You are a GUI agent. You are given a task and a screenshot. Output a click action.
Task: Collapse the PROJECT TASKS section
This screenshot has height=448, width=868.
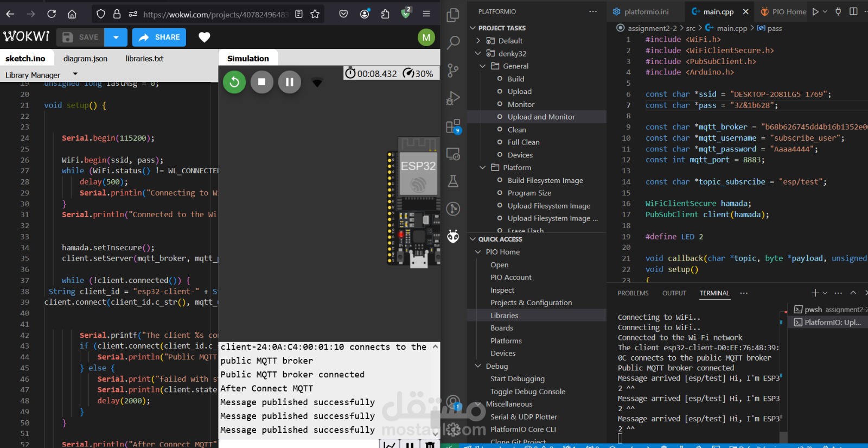point(473,28)
